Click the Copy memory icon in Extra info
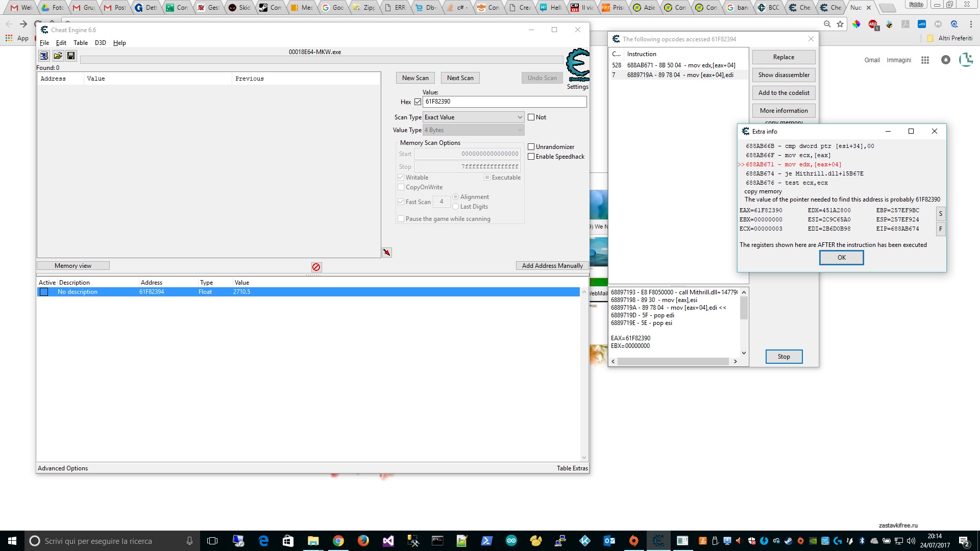Screen dimensions: 980x551 tap(763, 192)
